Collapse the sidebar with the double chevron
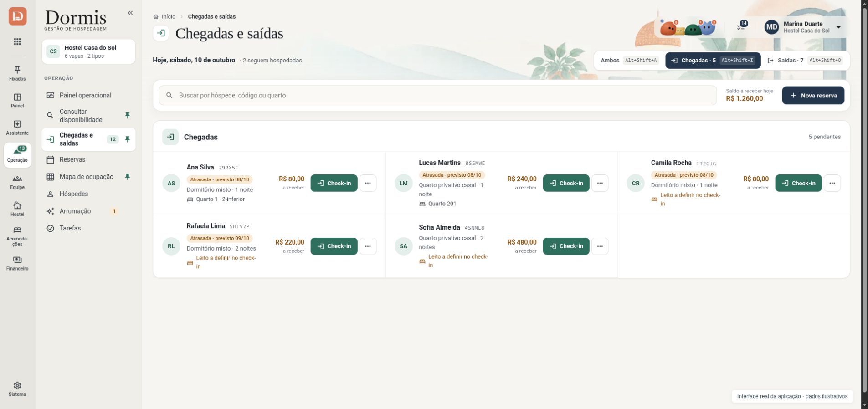The height and width of the screenshot is (409, 868). (x=130, y=13)
